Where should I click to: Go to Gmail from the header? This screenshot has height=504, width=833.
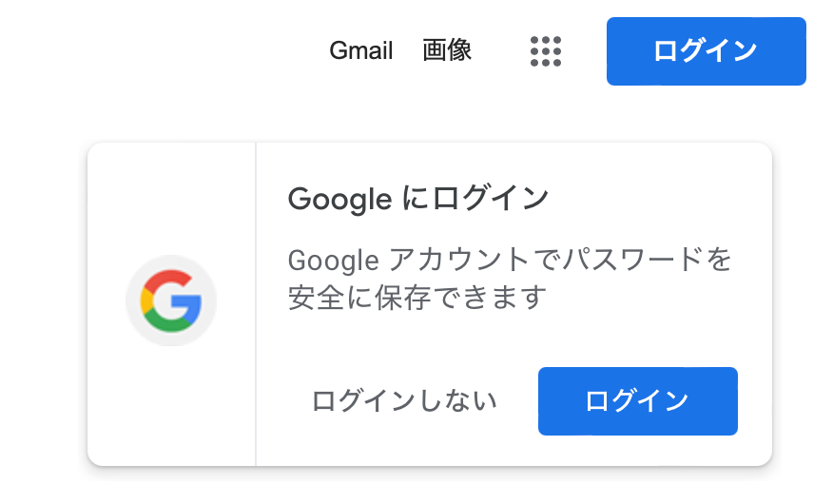click(361, 51)
